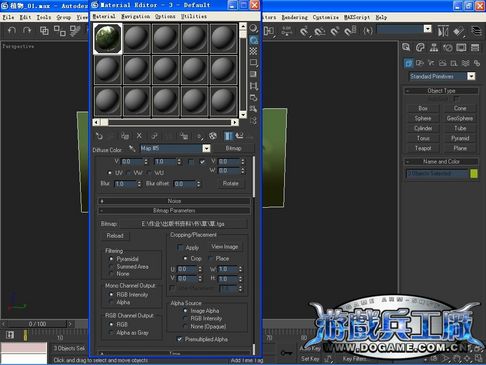The height and width of the screenshot is (365, 486).
Task: Open the Map #5 name dropdown
Action: tap(206, 148)
